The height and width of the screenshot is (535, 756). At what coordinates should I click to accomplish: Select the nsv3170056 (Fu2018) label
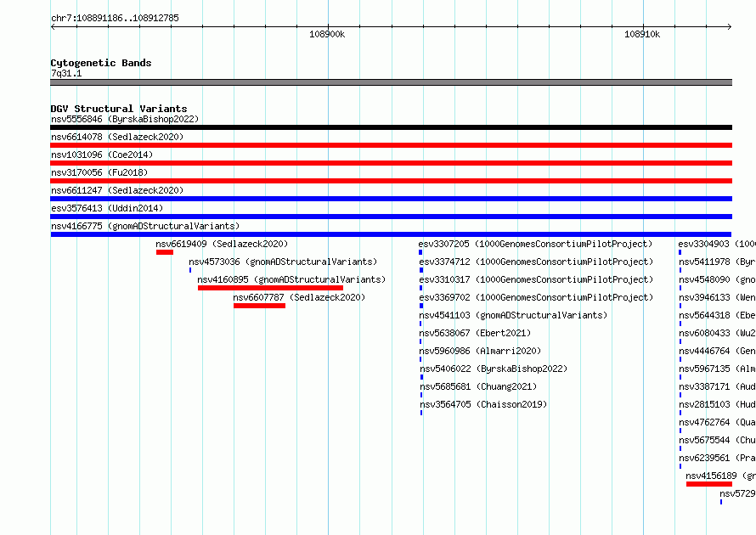(x=99, y=172)
